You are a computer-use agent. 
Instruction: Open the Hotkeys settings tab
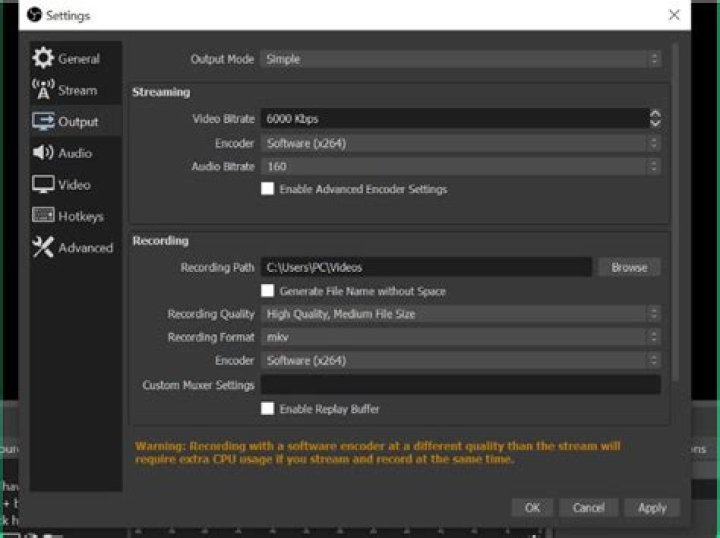coord(76,216)
